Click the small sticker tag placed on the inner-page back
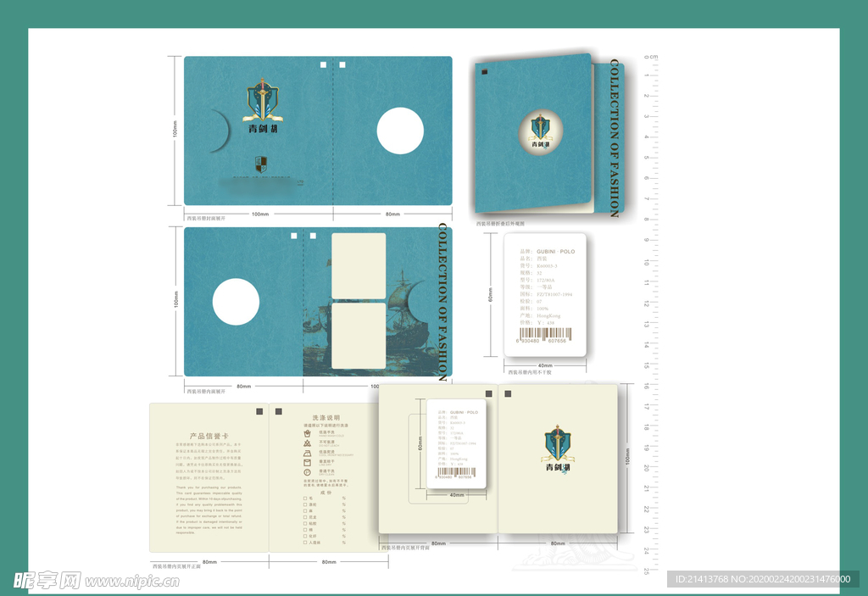This screenshot has width=868, height=596. (x=456, y=443)
